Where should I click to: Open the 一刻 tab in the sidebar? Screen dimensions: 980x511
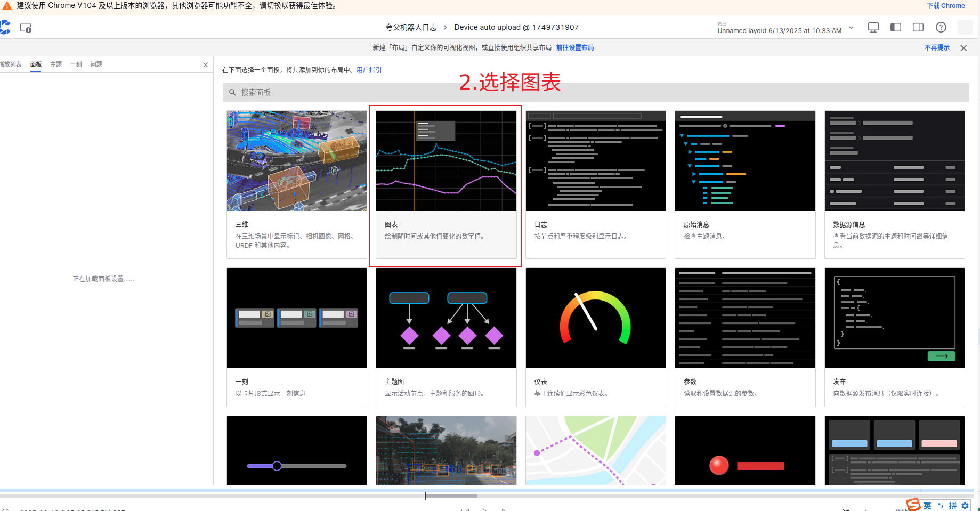click(76, 64)
